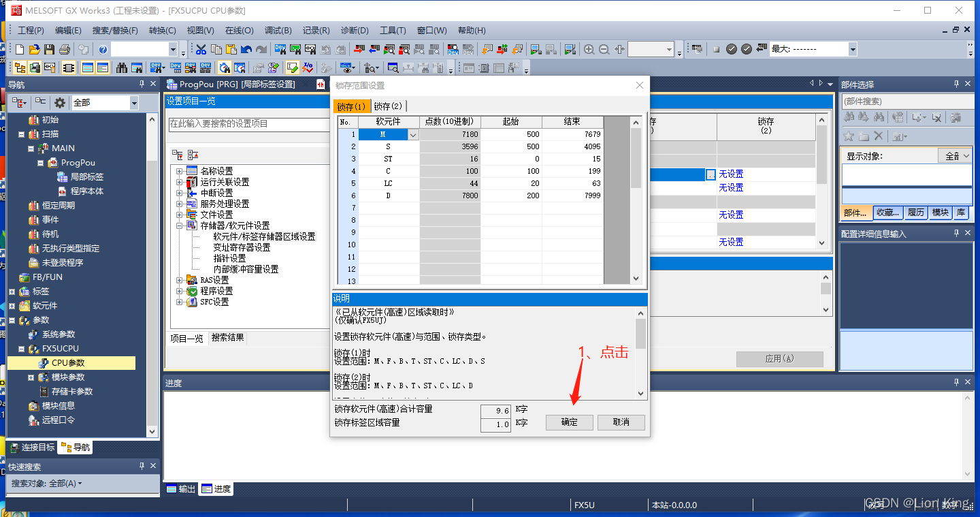Open project via folder icon

[34, 49]
